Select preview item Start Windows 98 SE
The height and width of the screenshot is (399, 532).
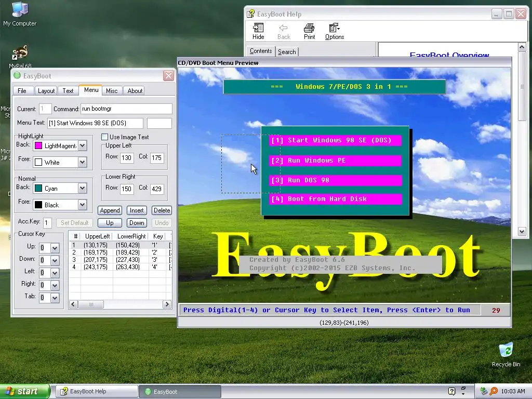click(335, 140)
